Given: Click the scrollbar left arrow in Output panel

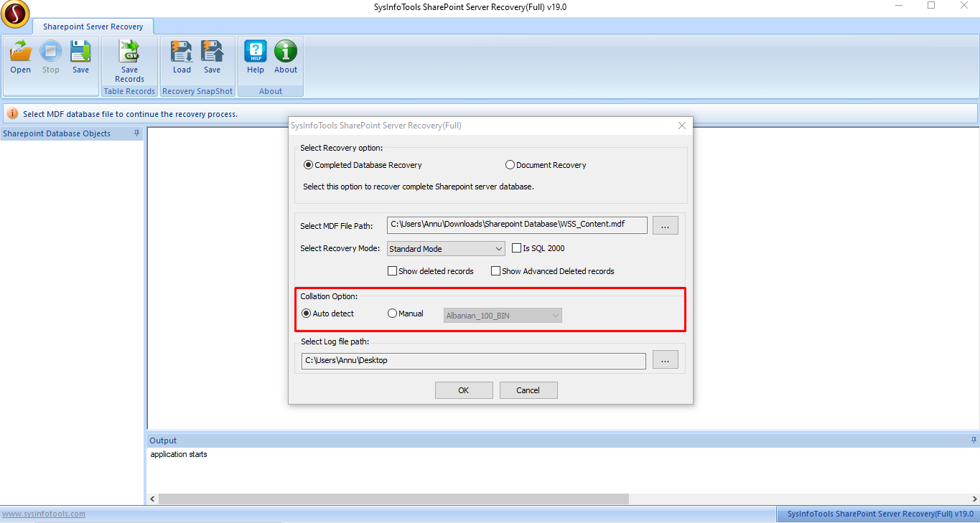Looking at the screenshot, I should tap(152, 499).
